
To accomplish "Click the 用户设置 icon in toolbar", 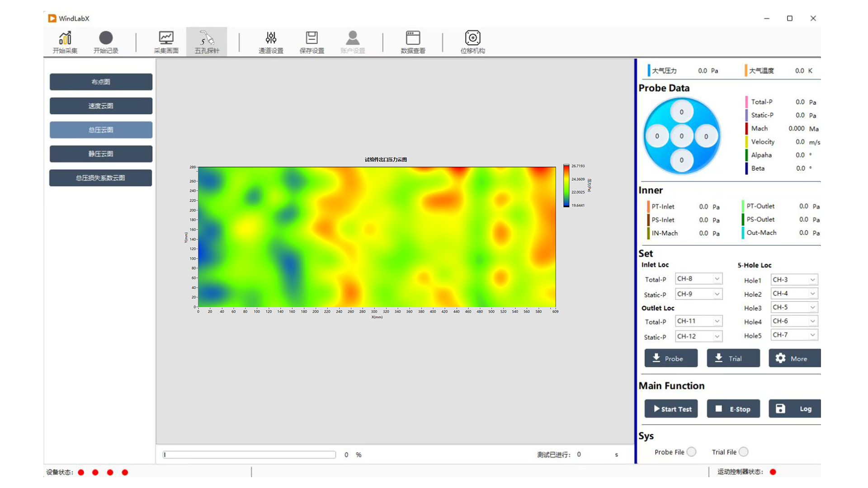I will pos(352,42).
